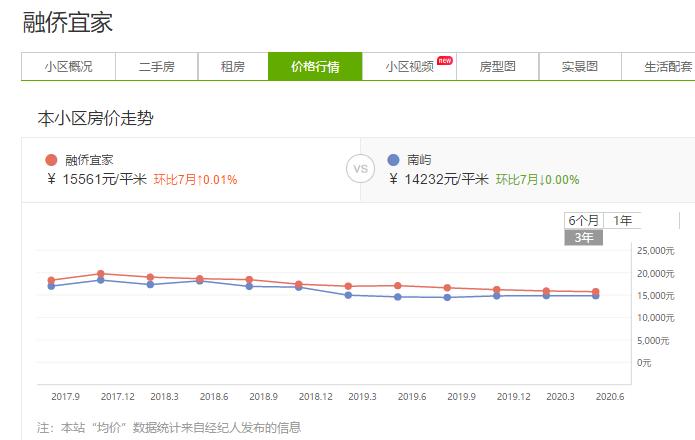
Task: Click the 2018.12 axis label
Action: 316,397
